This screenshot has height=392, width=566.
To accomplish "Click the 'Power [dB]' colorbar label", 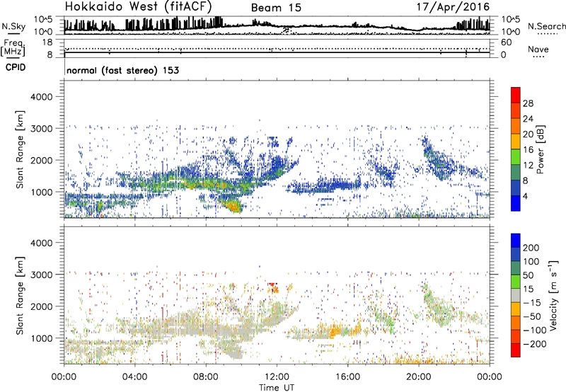I will click(x=540, y=149).
